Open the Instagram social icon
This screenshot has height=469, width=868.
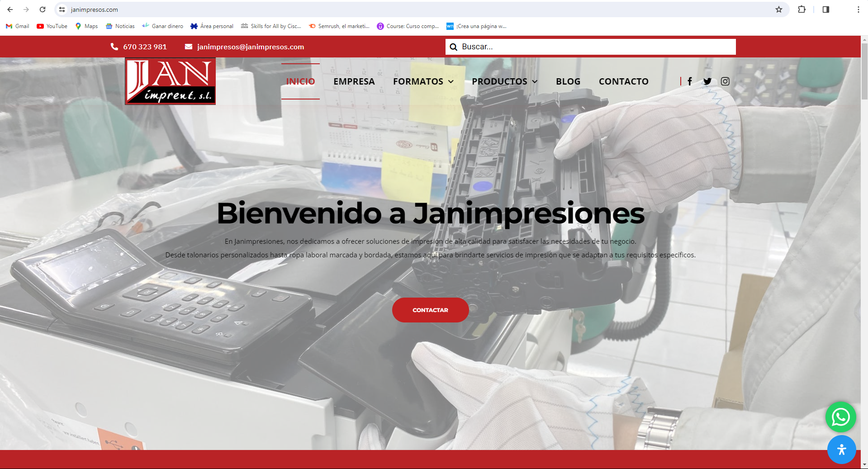click(725, 81)
